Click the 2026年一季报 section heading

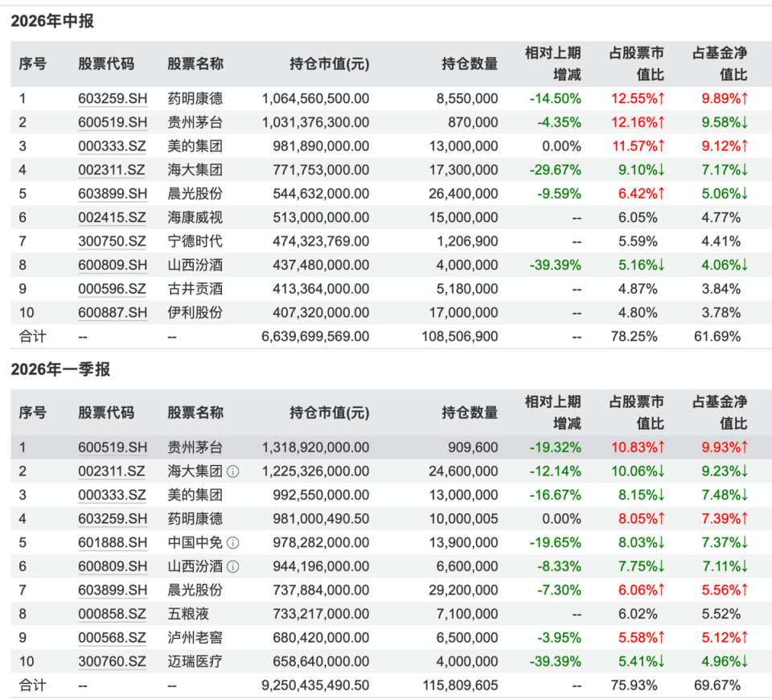[60, 369]
